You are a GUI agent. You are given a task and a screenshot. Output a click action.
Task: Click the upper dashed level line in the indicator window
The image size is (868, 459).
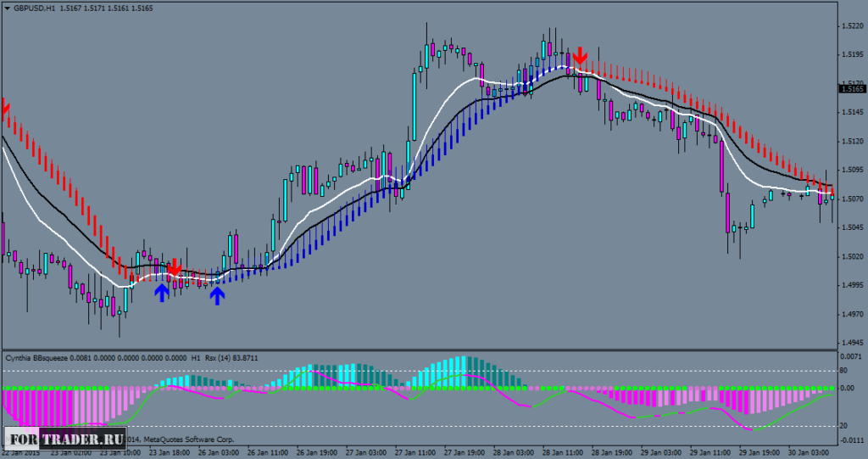click(424, 371)
